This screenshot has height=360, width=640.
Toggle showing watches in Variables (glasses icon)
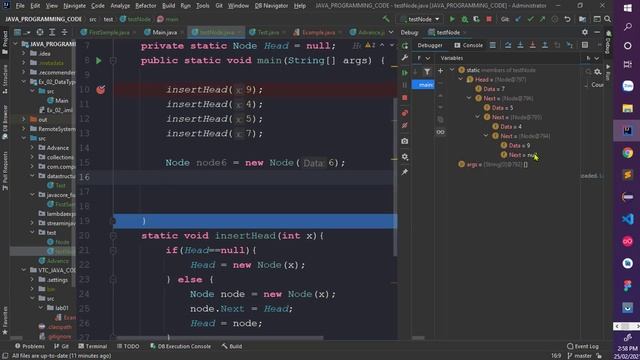tap(440, 132)
